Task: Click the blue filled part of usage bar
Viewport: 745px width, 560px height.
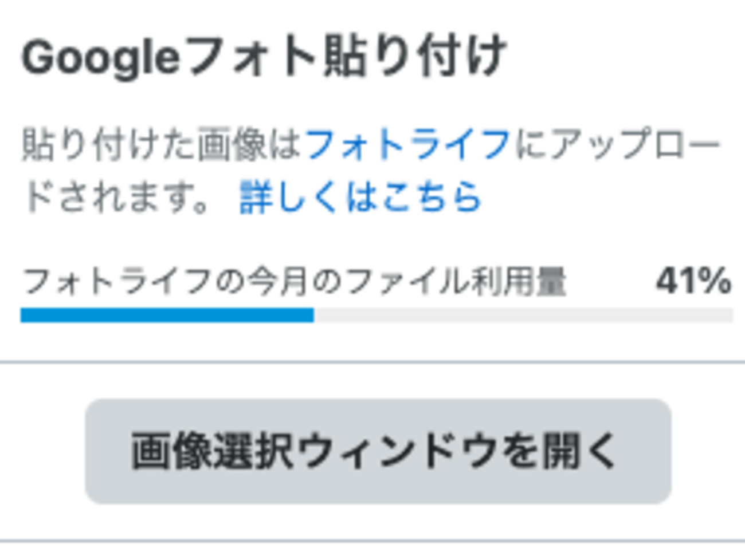Action: pyautogui.click(x=167, y=315)
